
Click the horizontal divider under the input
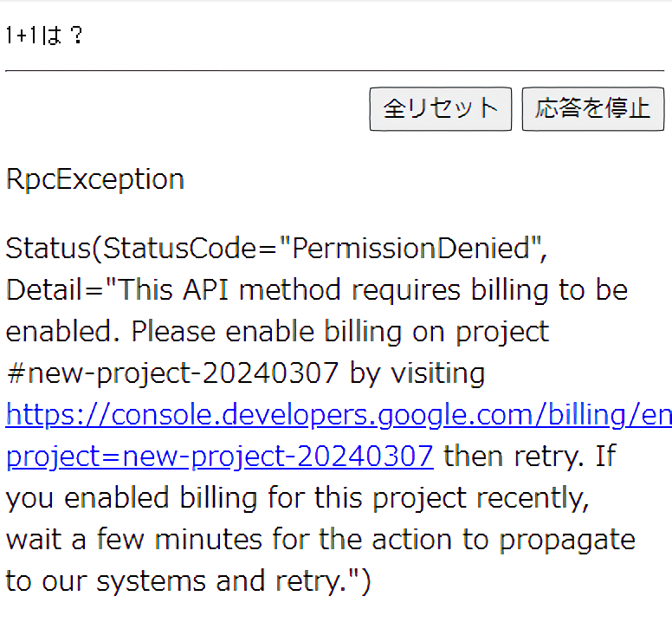click(334, 70)
